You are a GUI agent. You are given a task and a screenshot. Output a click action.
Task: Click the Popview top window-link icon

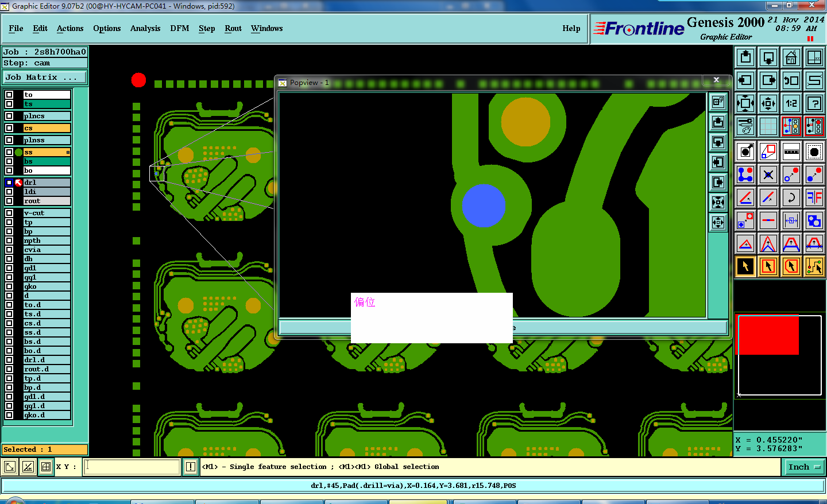tap(718, 102)
